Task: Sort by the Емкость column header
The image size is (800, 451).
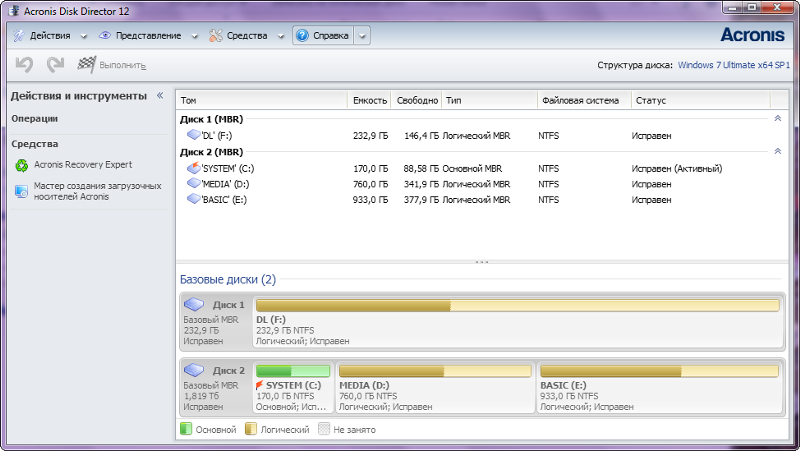Action: pos(370,101)
